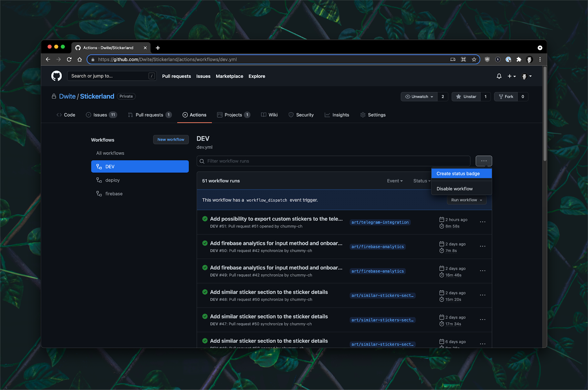Close the Actions · Dwite/Stickerland tab
The height and width of the screenshot is (390, 588).
point(145,48)
